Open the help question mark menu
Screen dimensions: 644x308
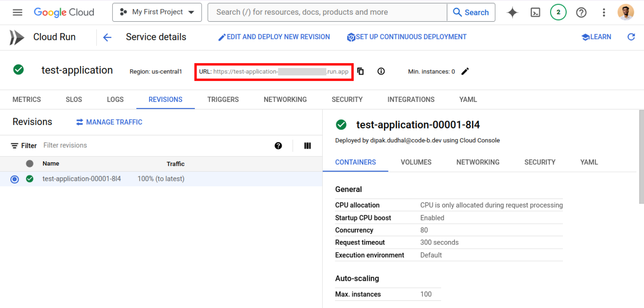tap(581, 12)
